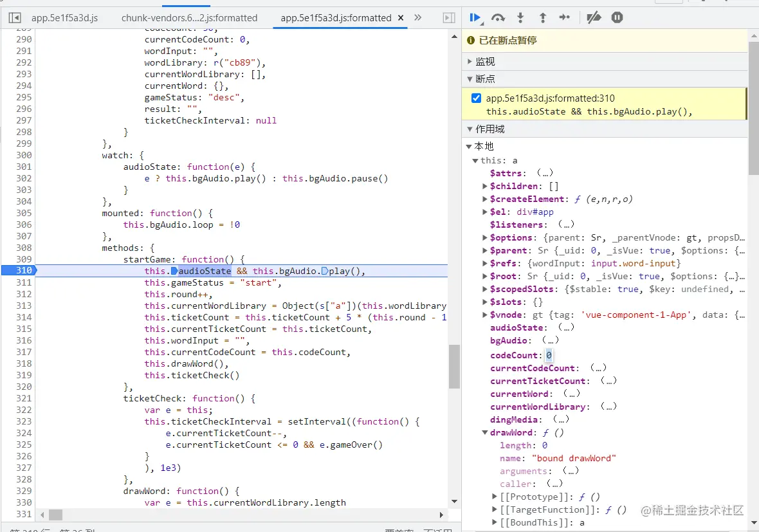Click editor scroll-up arrow
Screen dimensions: 759x532
[454, 37]
